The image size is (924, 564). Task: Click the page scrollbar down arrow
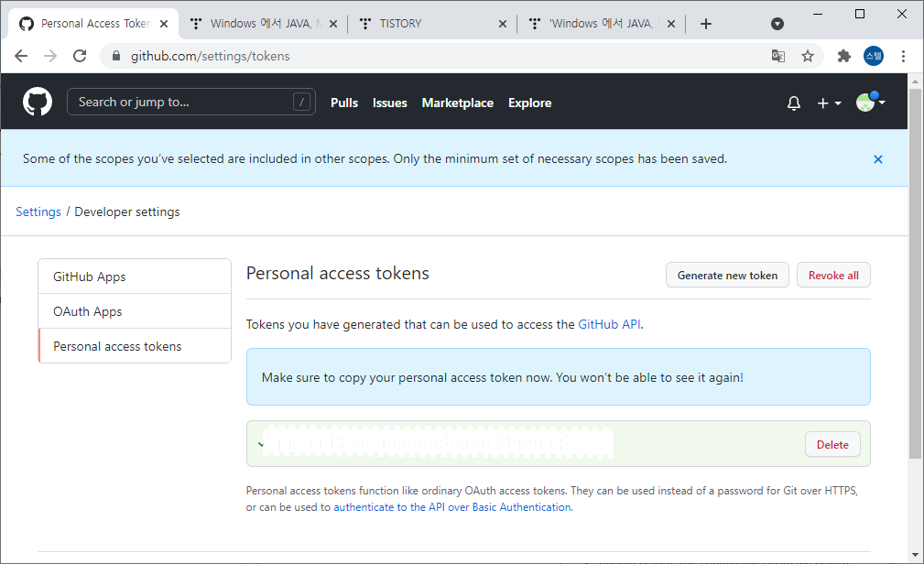click(x=915, y=555)
